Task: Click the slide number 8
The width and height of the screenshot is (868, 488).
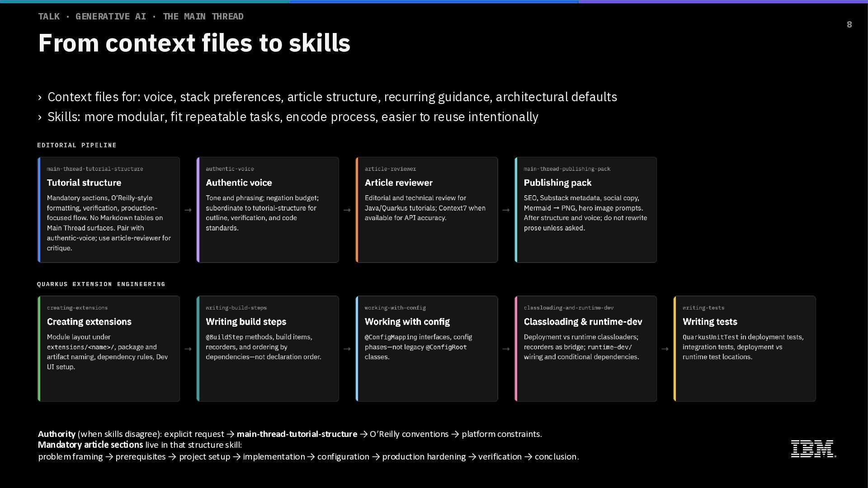Action: (849, 25)
